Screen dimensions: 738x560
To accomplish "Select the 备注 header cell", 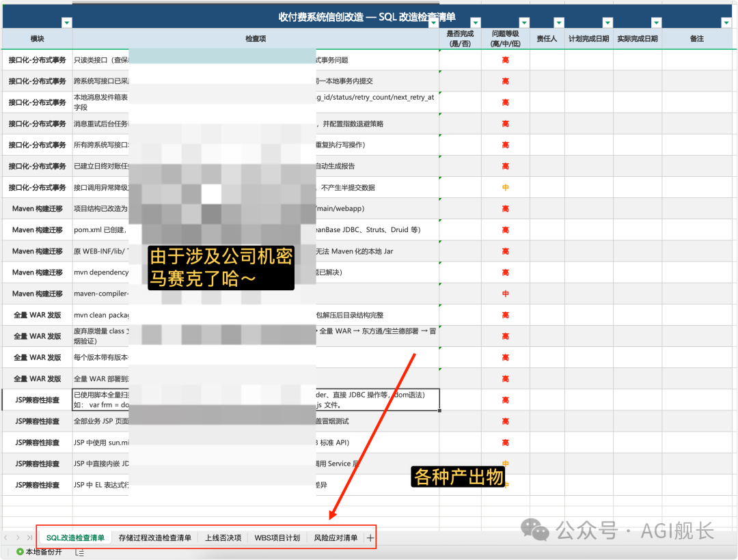I will point(697,38).
